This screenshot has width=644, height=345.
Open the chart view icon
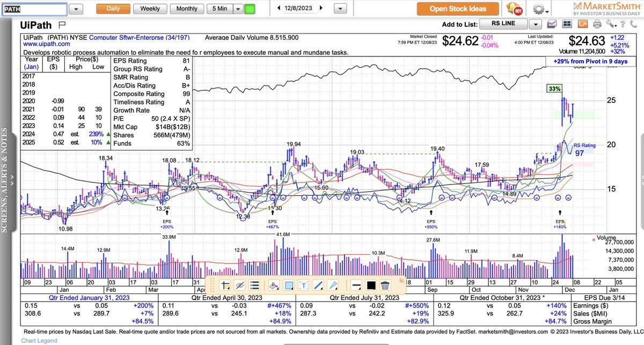click(552, 24)
